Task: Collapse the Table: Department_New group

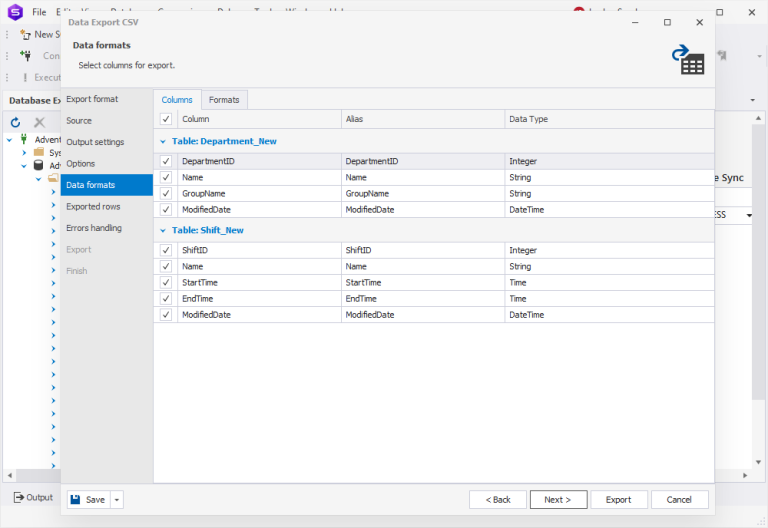Action: (163, 142)
